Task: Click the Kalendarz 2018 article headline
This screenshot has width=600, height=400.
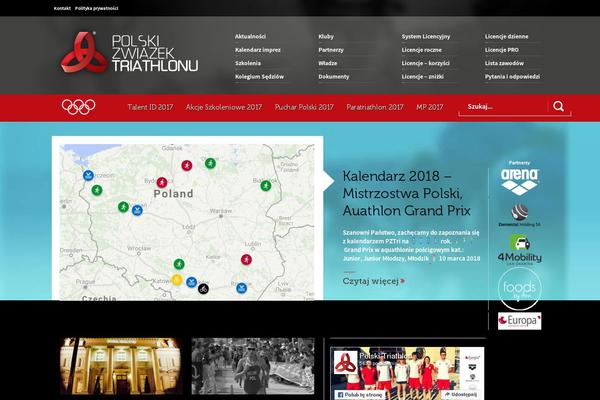Action: (x=406, y=193)
